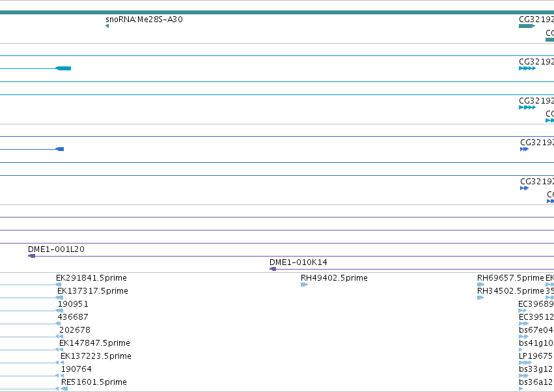Viewport: 554px width, 392px height.
Task: Click the RH69657.5prime EST label
Action: click(510, 278)
